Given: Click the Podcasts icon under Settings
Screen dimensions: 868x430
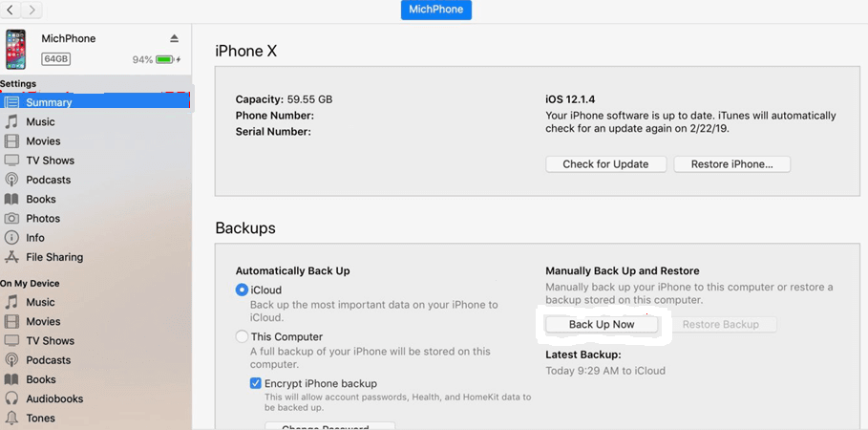Looking at the screenshot, I should (11, 180).
